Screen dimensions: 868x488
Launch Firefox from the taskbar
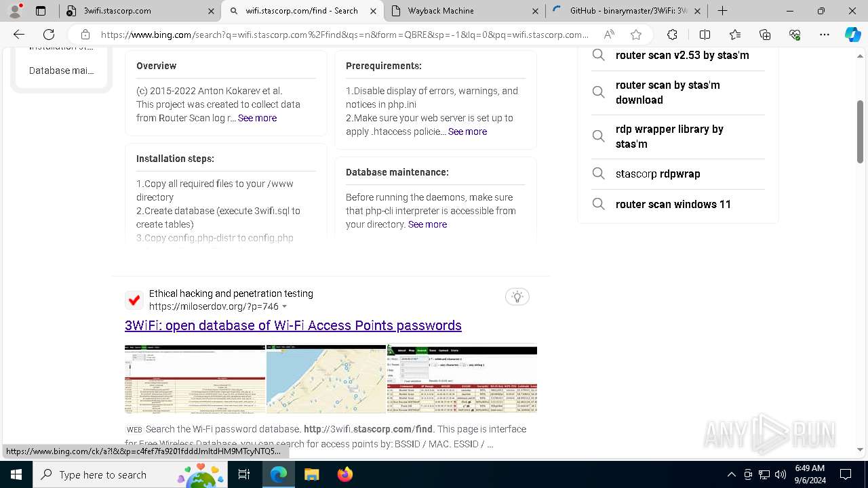(344, 474)
